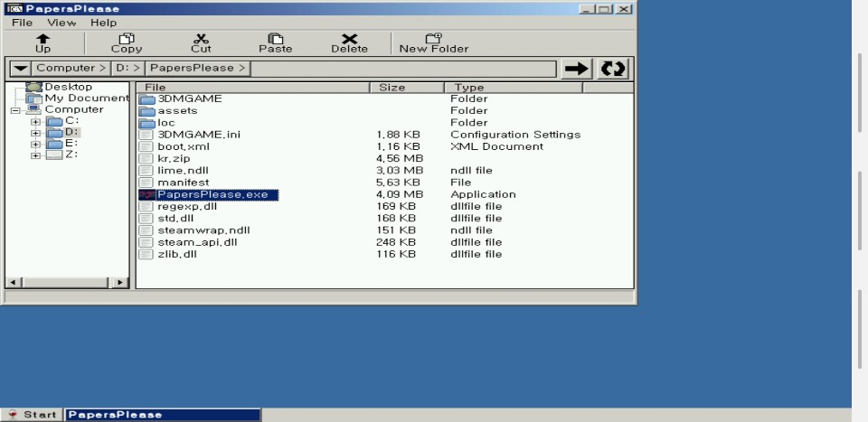The image size is (868, 422).
Task: Sort by the File column header
Action: [x=253, y=88]
